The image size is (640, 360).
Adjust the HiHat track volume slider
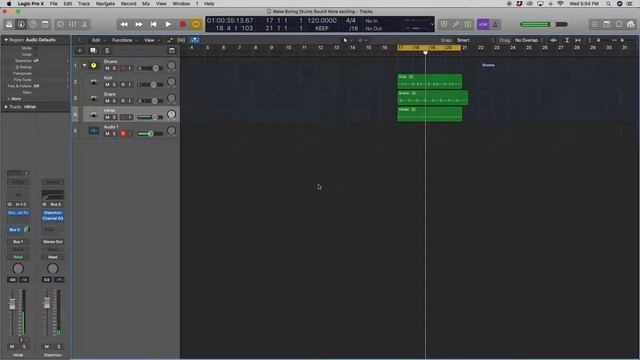pyautogui.click(x=150, y=117)
